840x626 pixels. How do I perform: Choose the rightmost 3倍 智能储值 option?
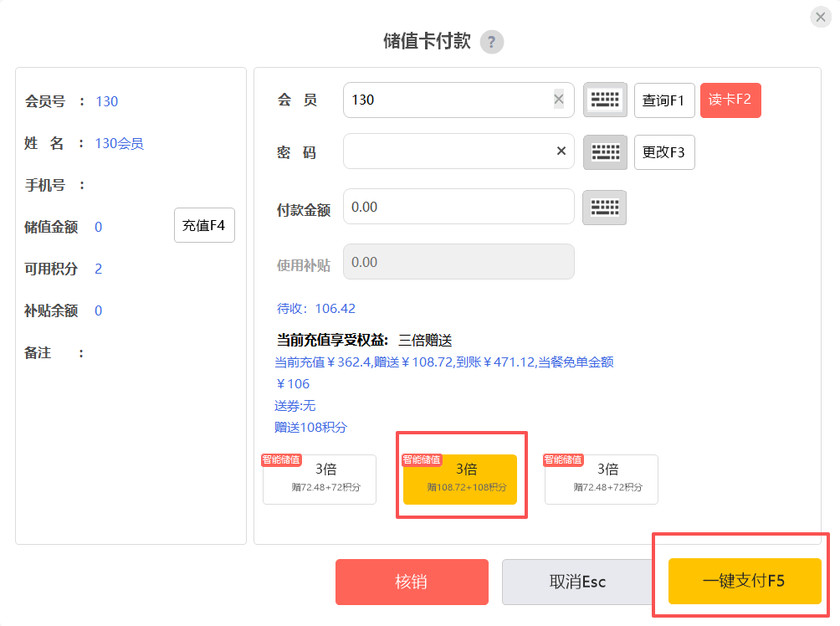[601, 479]
